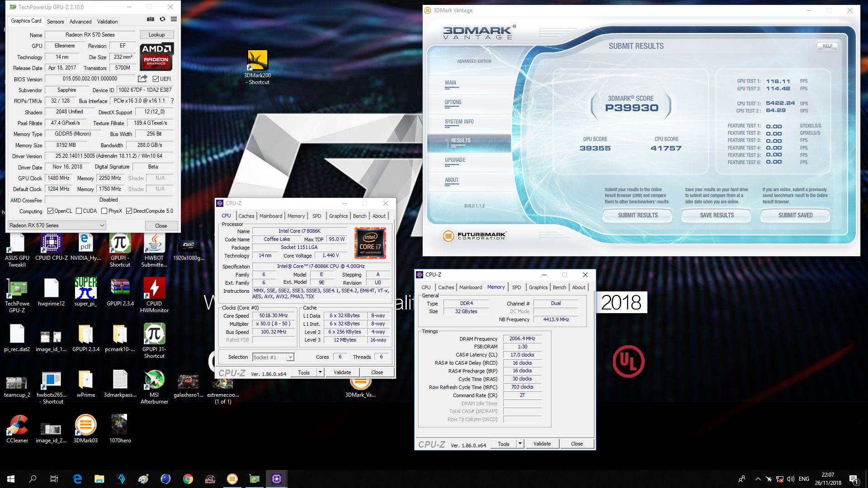Toggle the DirectCompute 5.0 checkbox
868x488 pixels.
pyautogui.click(x=129, y=211)
